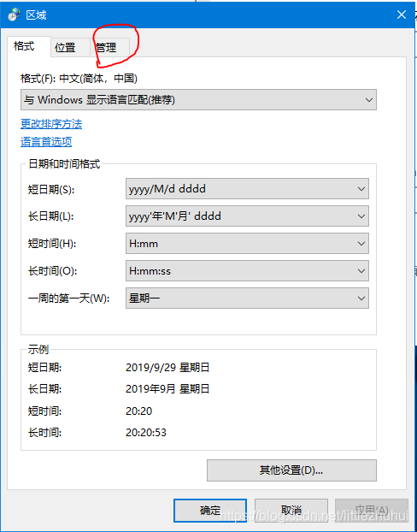Expand the 短日期 format dropdown
Image resolution: width=417 pixels, height=532 pixels.
(x=247, y=189)
